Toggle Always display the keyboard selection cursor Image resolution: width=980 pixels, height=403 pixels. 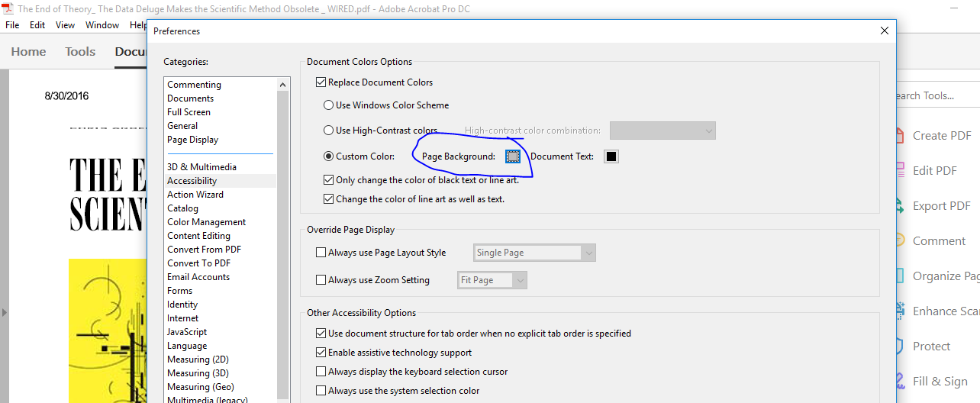[x=321, y=372]
